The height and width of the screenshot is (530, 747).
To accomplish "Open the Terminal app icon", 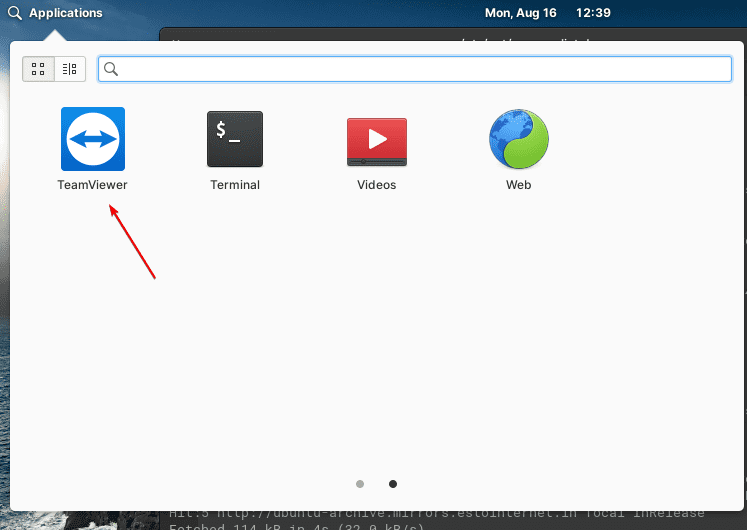I will (x=235, y=139).
